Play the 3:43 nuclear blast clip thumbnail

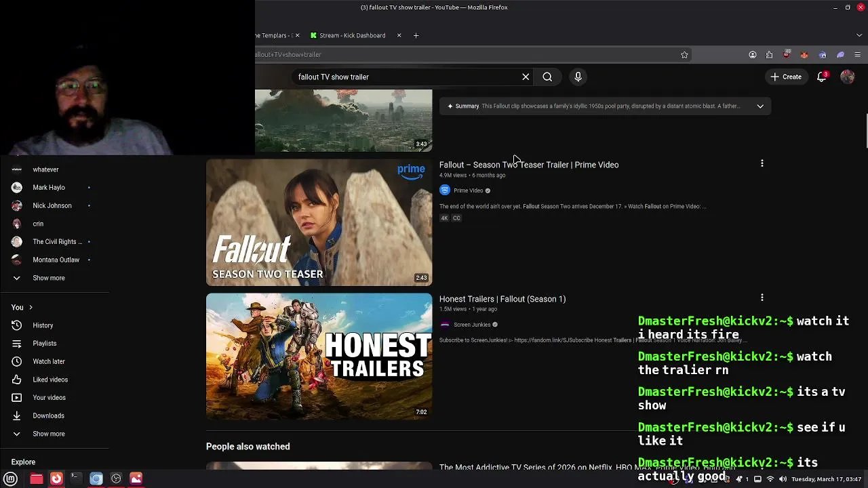[343, 121]
